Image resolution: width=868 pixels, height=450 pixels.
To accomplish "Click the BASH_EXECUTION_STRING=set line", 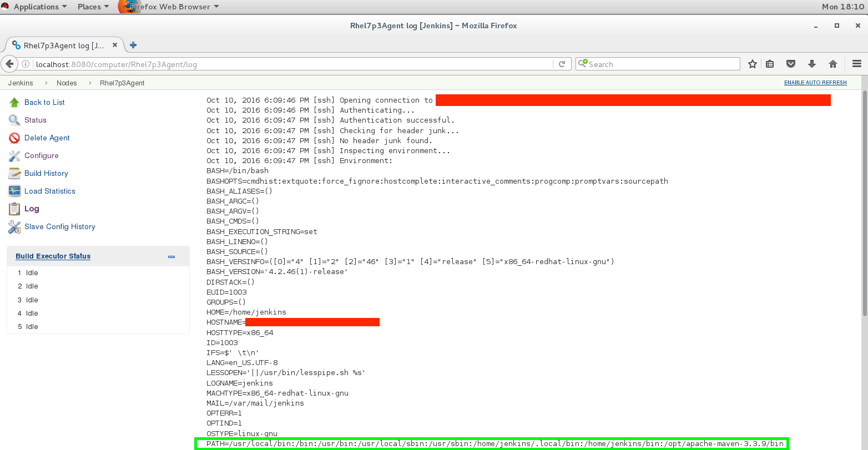I will (262, 232).
